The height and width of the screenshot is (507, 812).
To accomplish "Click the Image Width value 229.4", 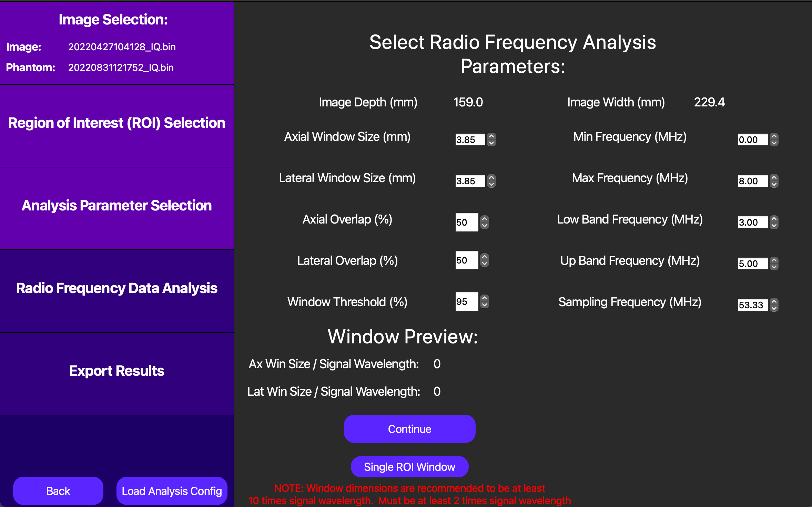I will (709, 102).
